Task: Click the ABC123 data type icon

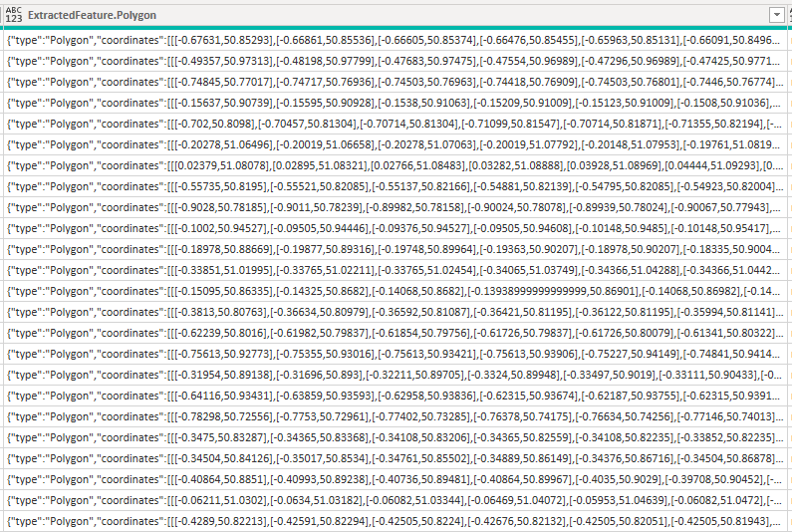Action: tap(13, 14)
